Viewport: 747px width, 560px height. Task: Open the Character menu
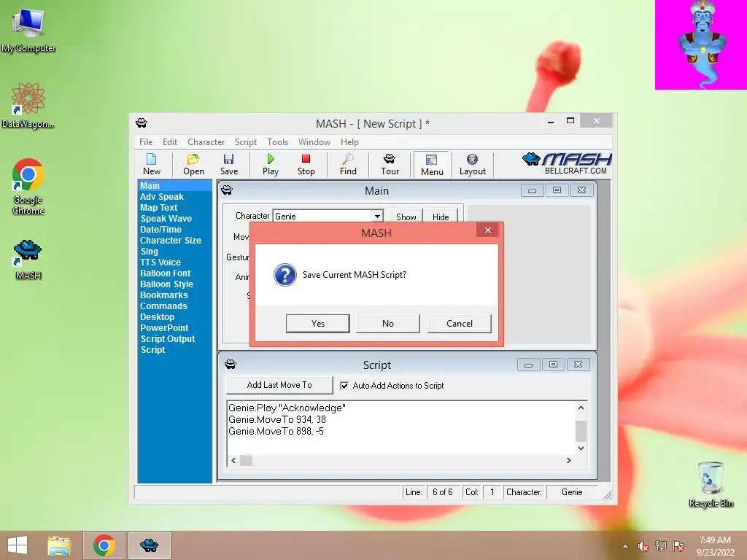click(x=206, y=142)
